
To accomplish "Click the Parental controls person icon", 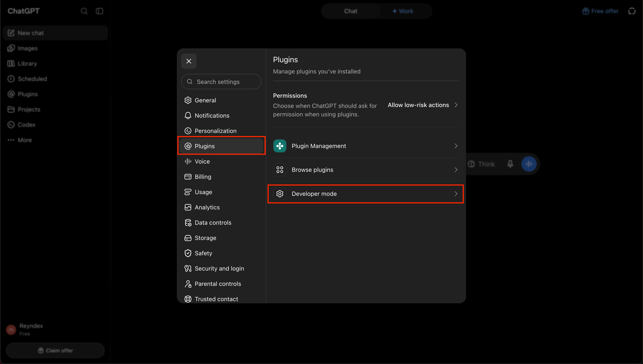I will (x=188, y=284).
